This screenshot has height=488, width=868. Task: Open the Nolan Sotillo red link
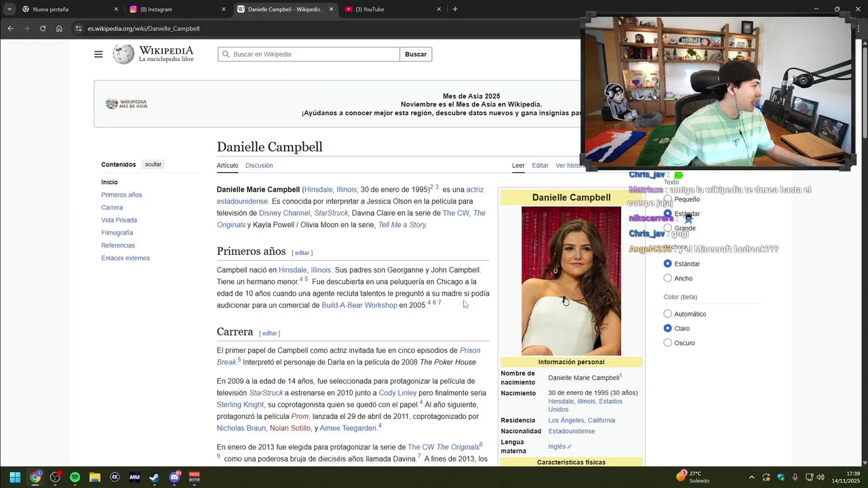(290, 428)
